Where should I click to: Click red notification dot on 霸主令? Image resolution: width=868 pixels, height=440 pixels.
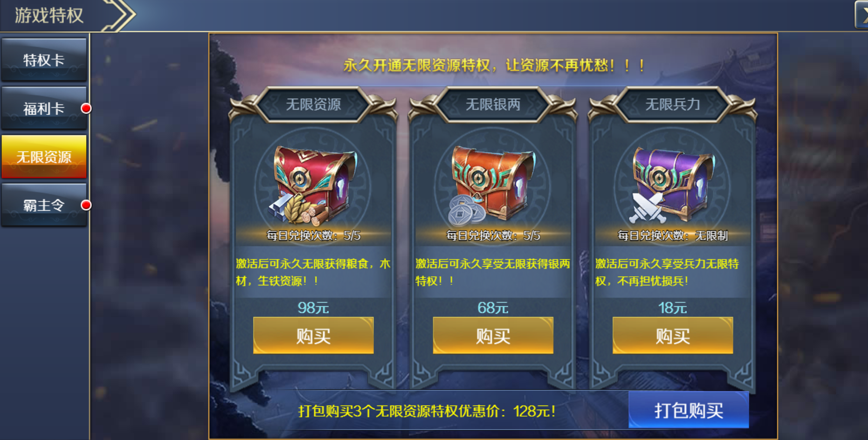click(86, 205)
